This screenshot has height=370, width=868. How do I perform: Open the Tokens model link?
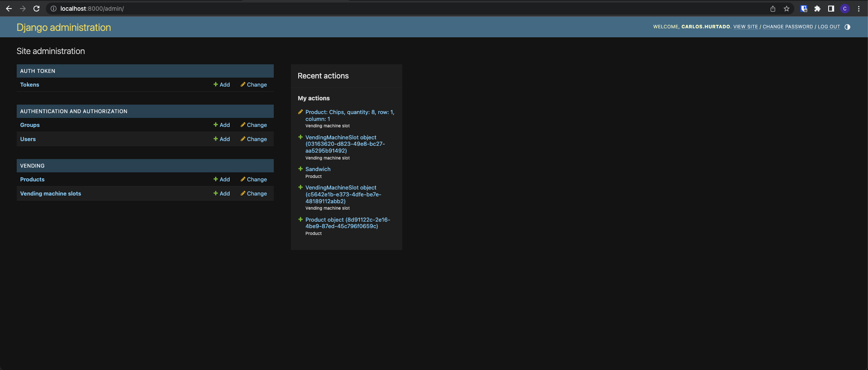[x=30, y=85]
